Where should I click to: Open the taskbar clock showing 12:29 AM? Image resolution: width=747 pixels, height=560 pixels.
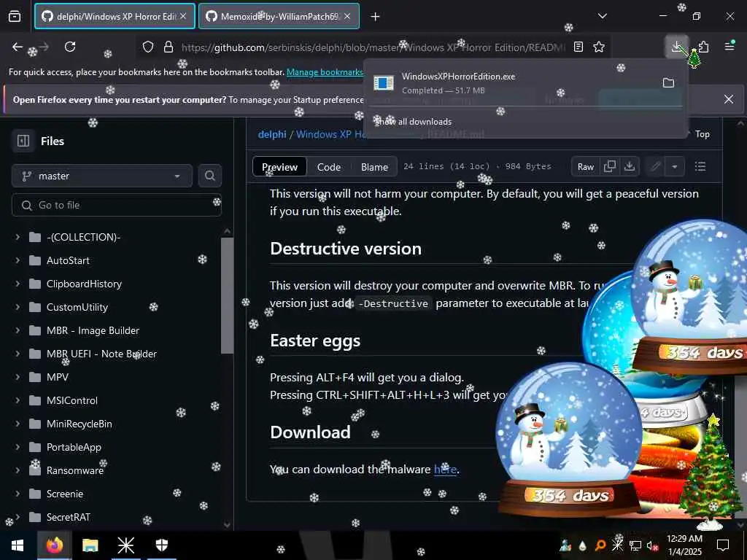(x=684, y=545)
